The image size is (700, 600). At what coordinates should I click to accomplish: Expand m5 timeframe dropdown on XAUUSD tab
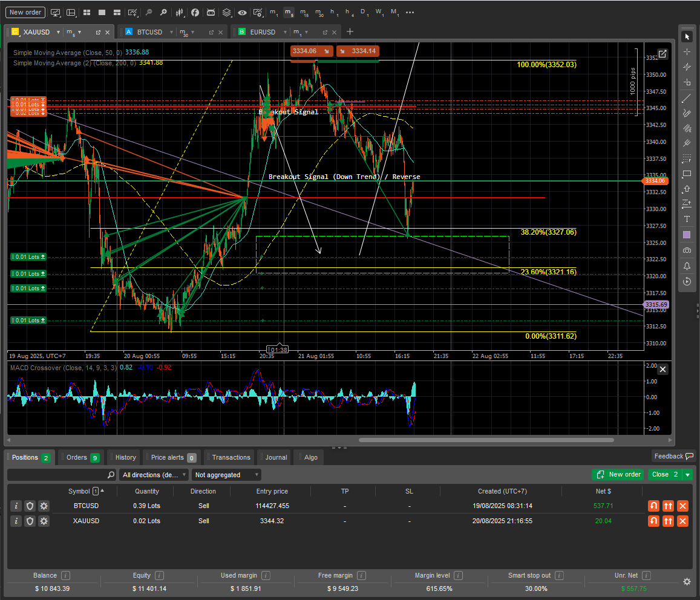pyautogui.click(x=79, y=32)
